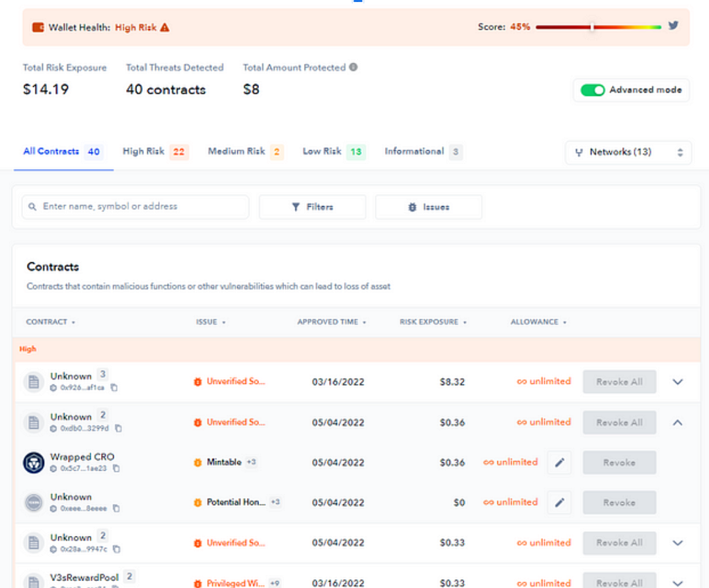Screen dimensions: 709x588
Task: Click the document icon for 0x926...af1ca contract
Action: pos(33,382)
